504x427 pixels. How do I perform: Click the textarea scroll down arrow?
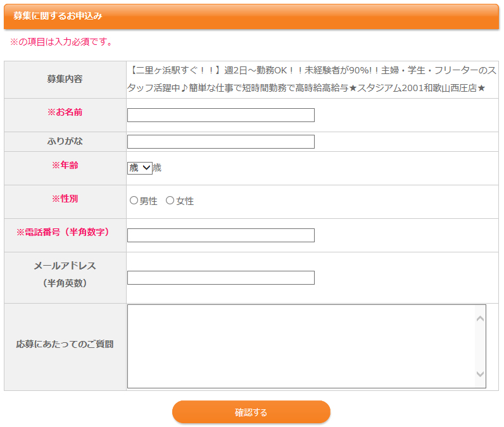point(480,374)
